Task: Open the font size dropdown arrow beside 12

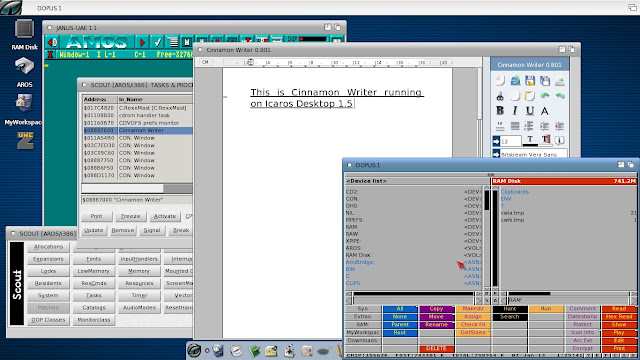Action: click(x=496, y=141)
